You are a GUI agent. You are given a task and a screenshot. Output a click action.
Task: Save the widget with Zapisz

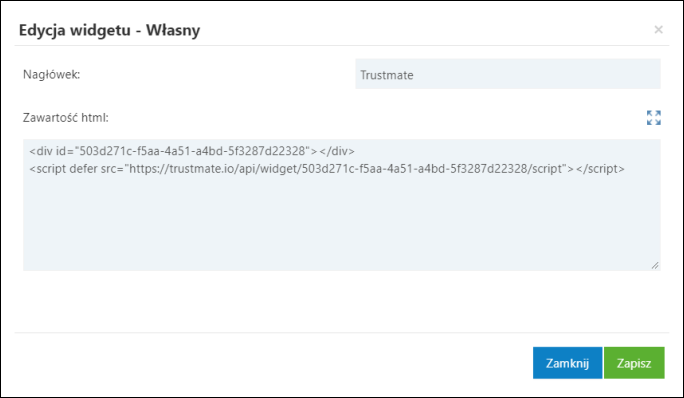point(634,363)
